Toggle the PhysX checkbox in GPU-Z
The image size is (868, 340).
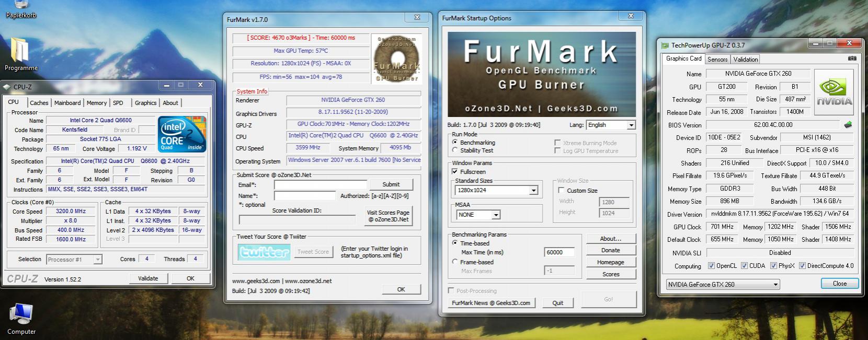(773, 265)
